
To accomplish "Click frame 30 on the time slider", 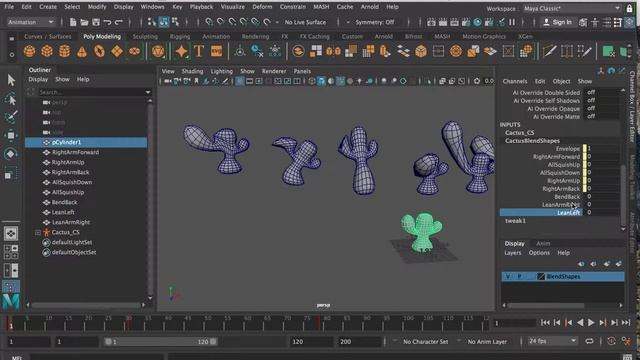I will [x=129, y=323].
